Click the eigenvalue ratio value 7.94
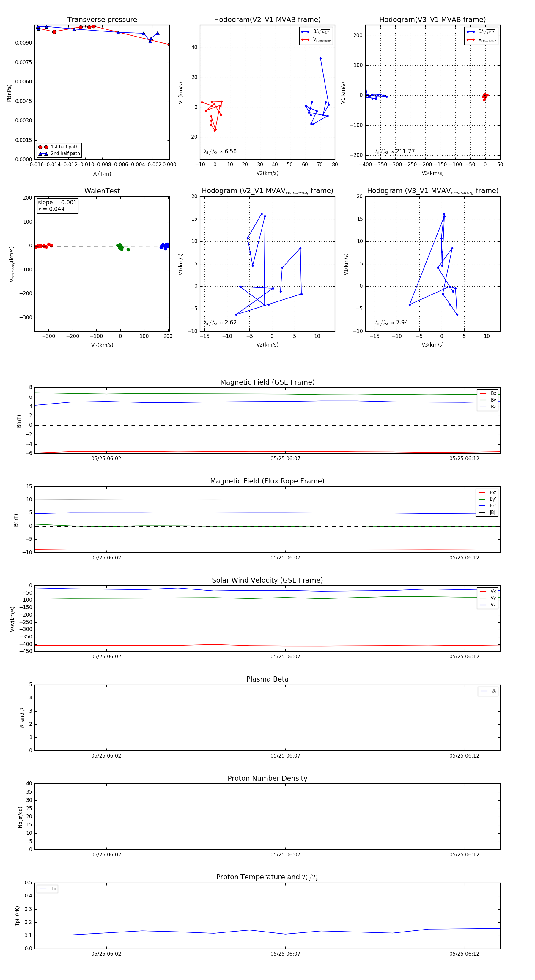535x980 pixels. pos(402,323)
